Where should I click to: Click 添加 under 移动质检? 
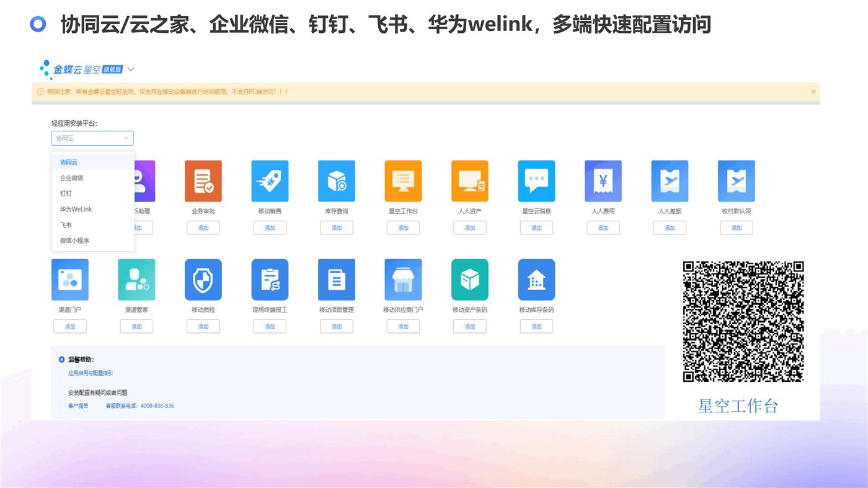pyautogui.click(x=203, y=326)
